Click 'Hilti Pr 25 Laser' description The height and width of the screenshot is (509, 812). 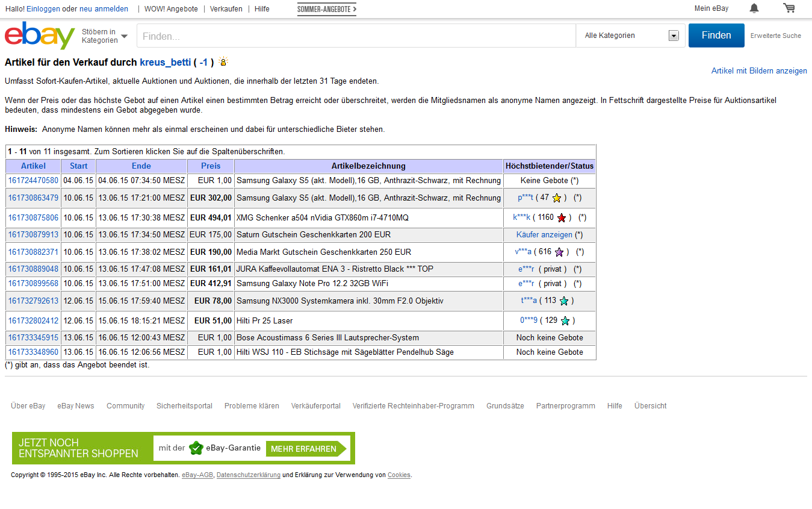click(x=265, y=320)
